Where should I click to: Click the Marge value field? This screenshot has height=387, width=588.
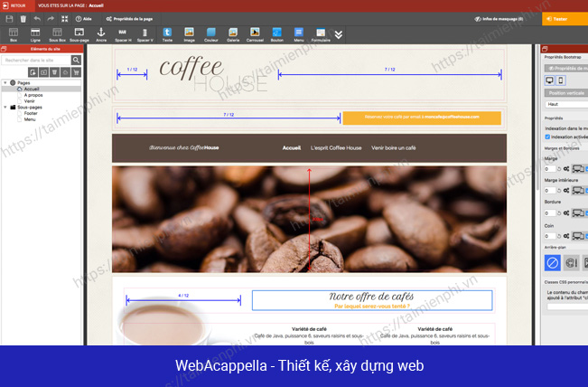pyautogui.click(x=550, y=169)
